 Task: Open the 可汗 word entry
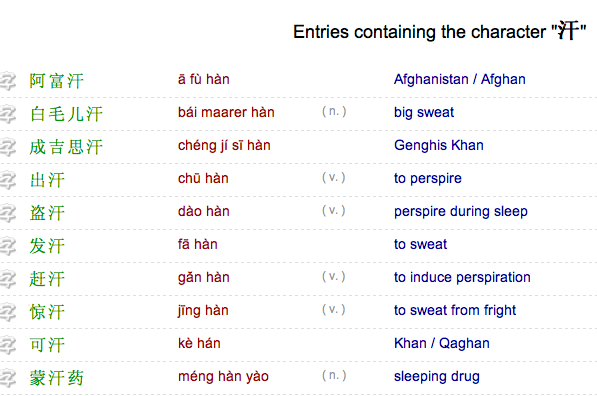click(x=47, y=345)
